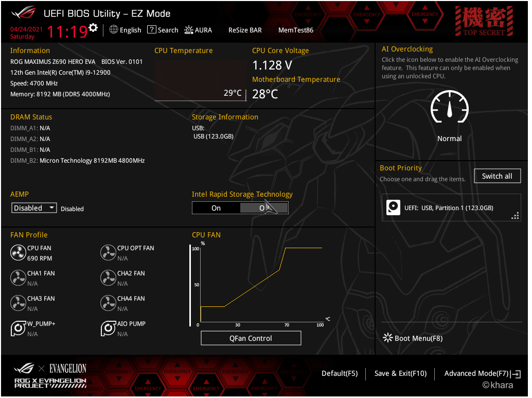Viewport: 532px width, 398px height.
Task: Click the Memory 8192 MB info line
Action: click(60, 94)
